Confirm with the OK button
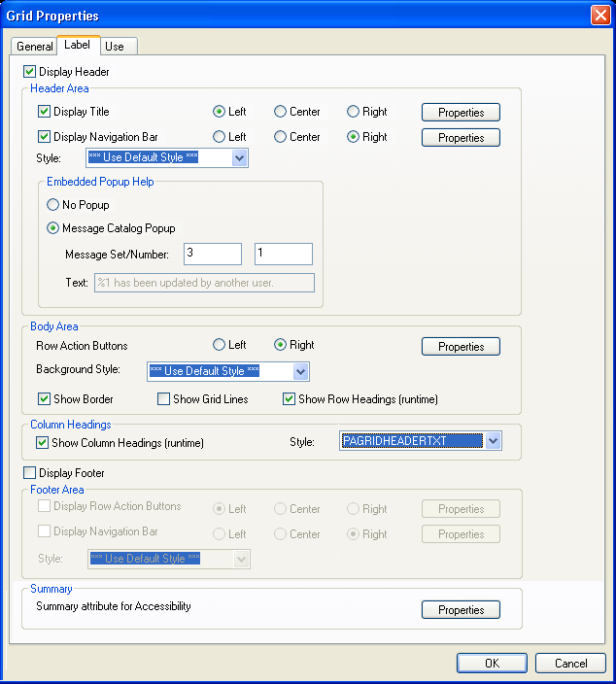The height and width of the screenshot is (684, 616). click(492, 663)
